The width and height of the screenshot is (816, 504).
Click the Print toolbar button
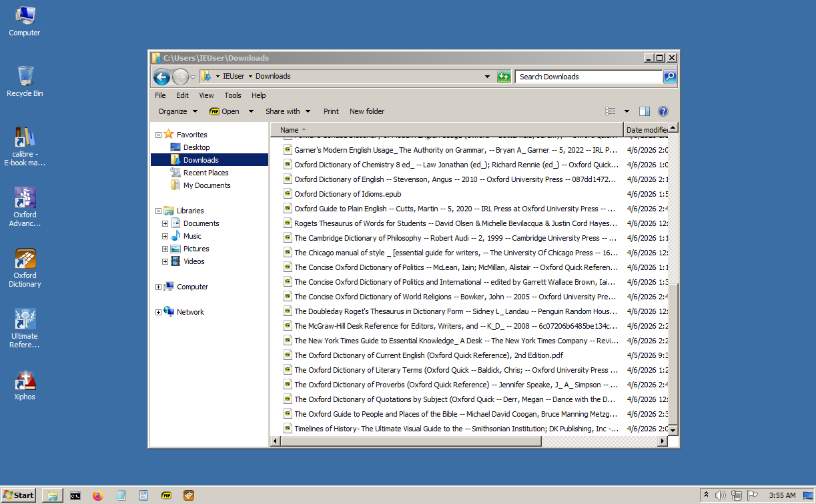pos(331,111)
